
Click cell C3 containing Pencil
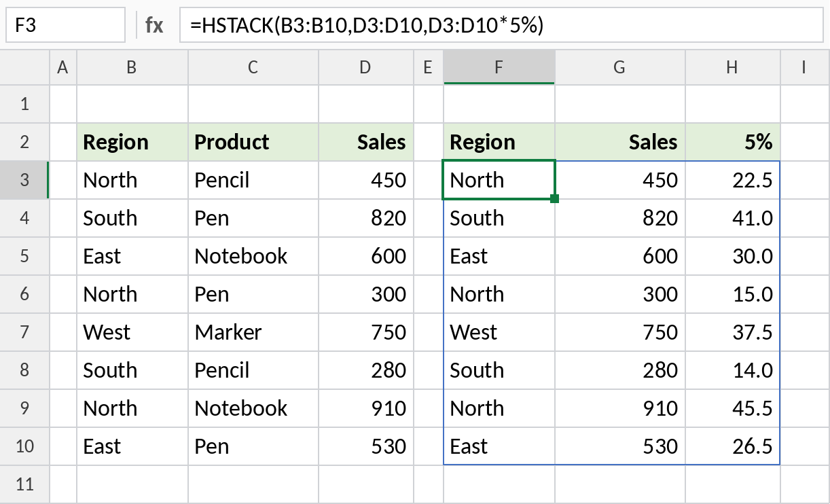[253, 180]
